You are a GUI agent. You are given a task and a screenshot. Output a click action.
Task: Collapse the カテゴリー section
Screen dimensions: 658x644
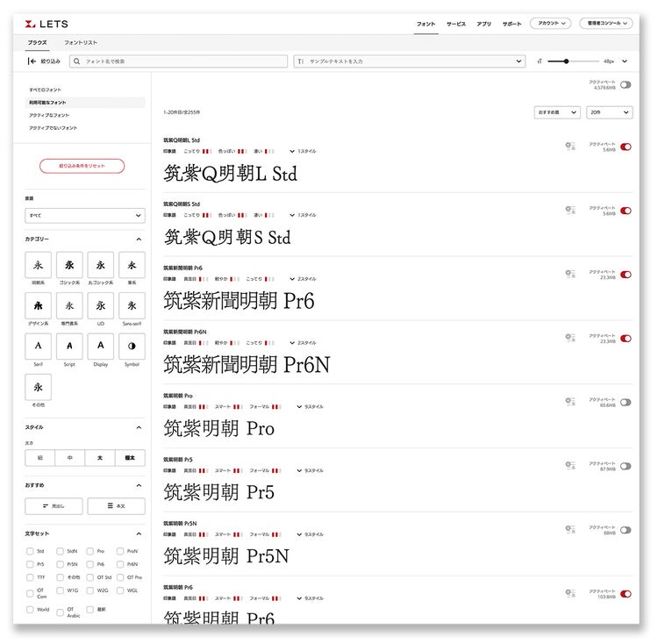tap(139, 240)
